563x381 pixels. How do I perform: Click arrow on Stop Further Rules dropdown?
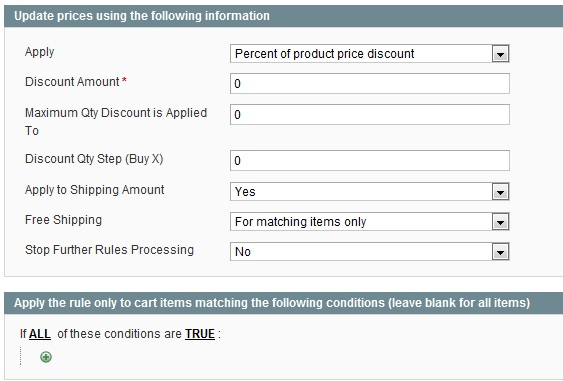pos(500,252)
